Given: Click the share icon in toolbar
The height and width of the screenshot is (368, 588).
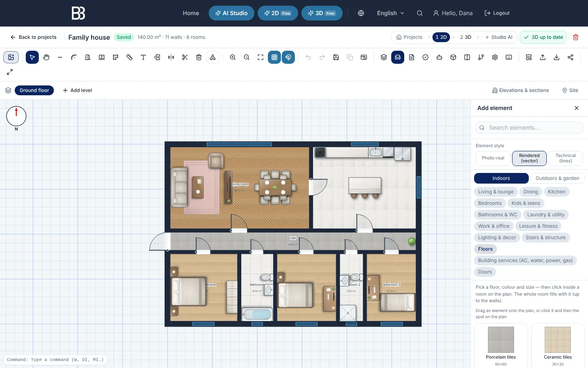Looking at the screenshot, I should click(570, 57).
